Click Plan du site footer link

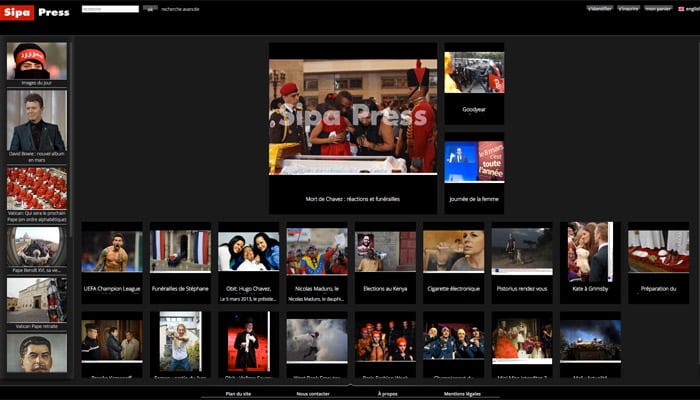[x=238, y=394]
